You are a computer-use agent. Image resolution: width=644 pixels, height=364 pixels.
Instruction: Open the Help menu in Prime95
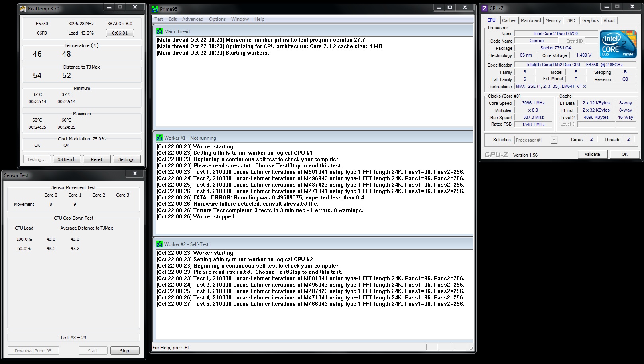coord(259,19)
